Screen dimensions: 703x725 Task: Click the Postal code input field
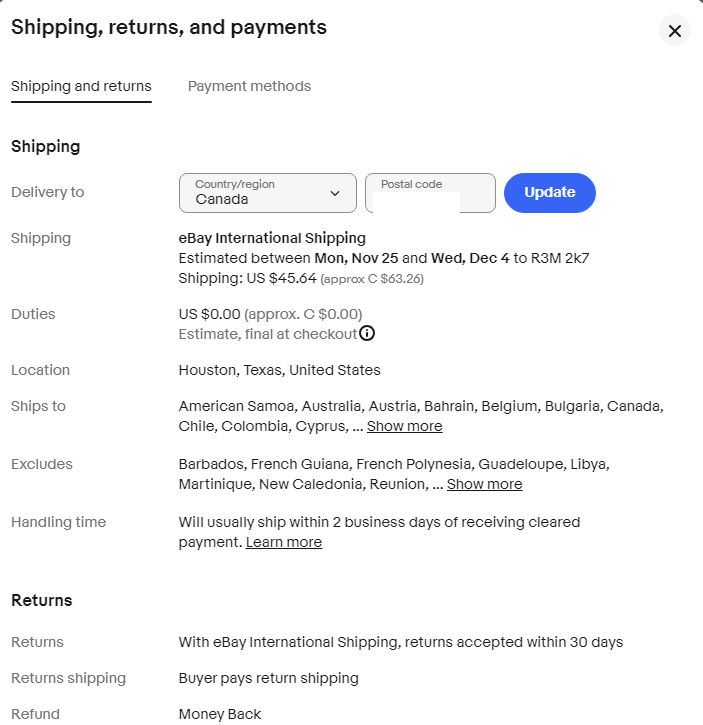pyautogui.click(x=430, y=199)
